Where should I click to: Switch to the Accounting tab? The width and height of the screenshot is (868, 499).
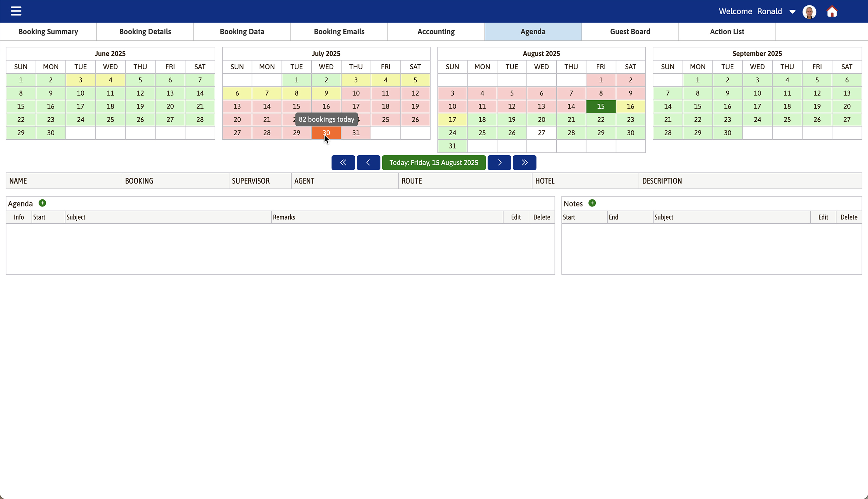[x=436, y=31]
